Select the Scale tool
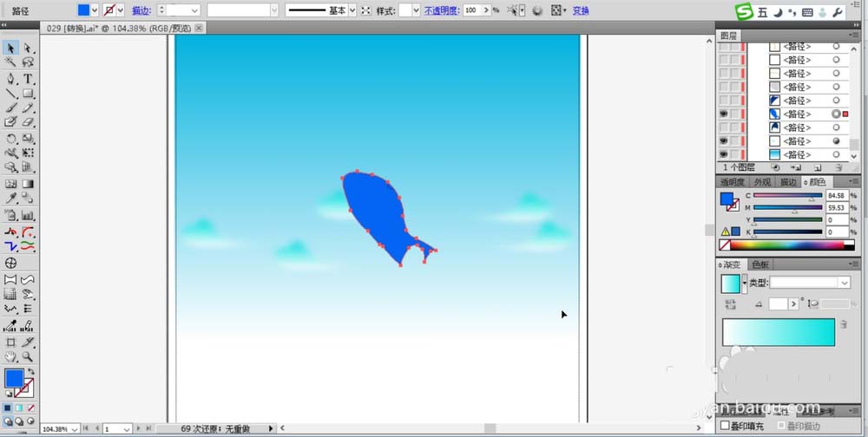 (28, 138)
